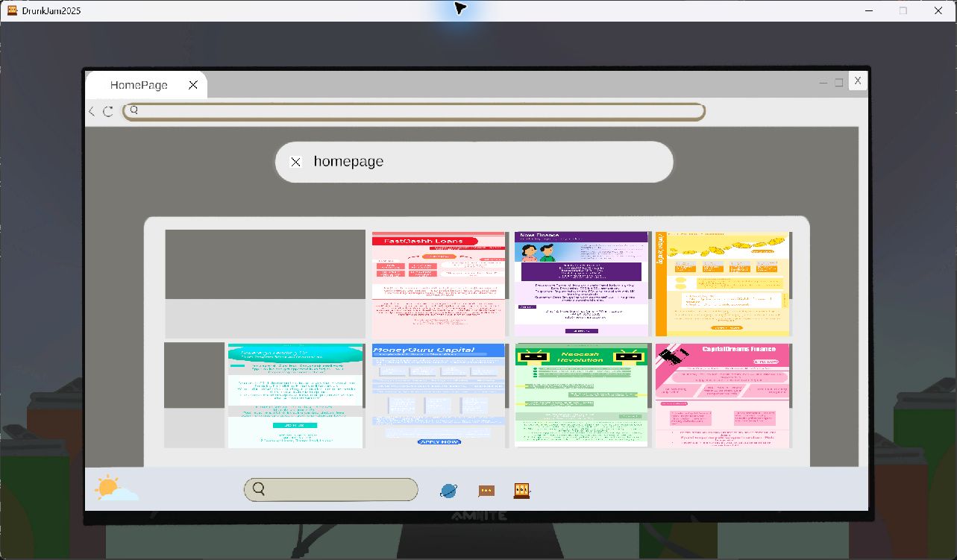Screen dimensions: 957x560
Task: Open the FastCashh Loans thumbnail
Action: 440,284
